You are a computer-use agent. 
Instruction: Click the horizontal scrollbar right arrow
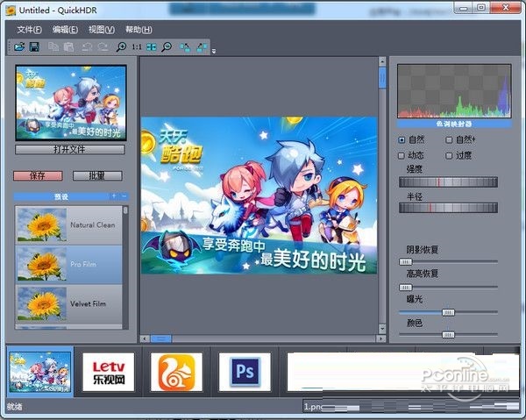click(381, 338)
